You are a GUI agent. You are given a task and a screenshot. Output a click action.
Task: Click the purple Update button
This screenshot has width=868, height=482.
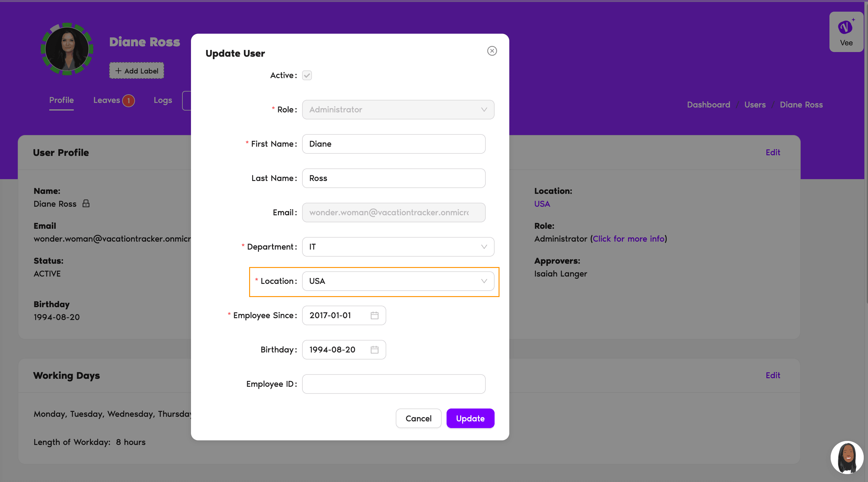[x=470, y=418]
